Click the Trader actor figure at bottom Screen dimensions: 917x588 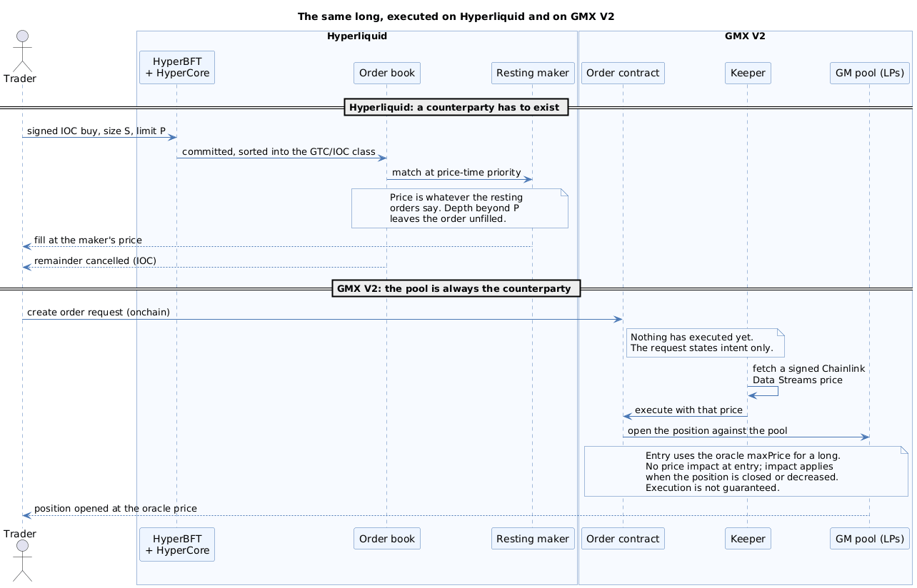tap(22, 562)
